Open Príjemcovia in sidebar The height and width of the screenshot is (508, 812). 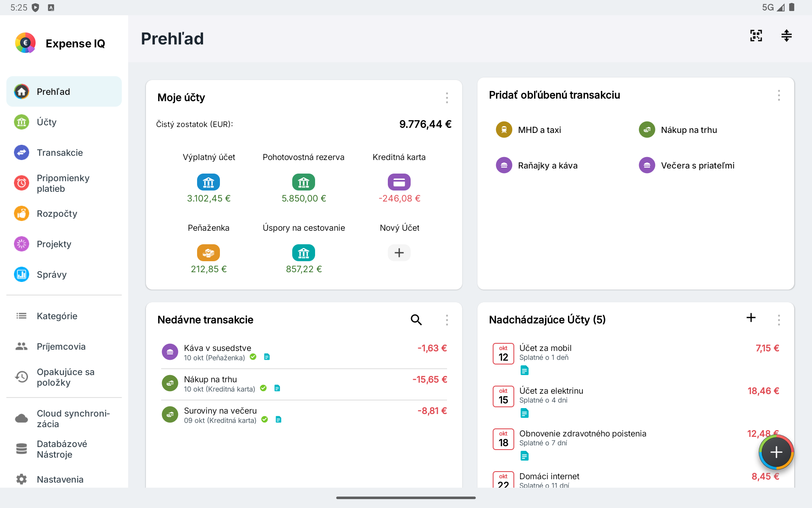point(64,346)
